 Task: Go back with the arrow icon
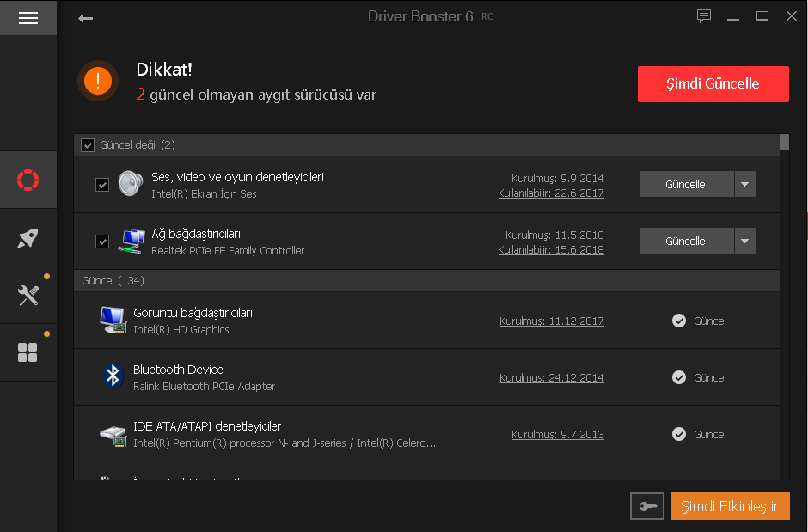(86, 19)
